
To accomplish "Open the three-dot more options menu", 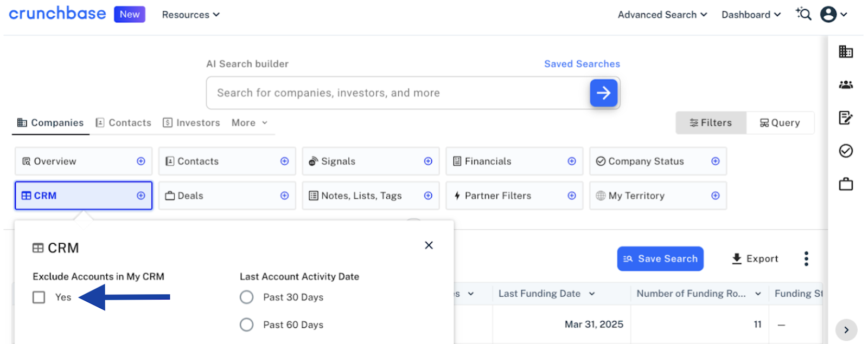I will pyautogui.click(x=807, y=259).
